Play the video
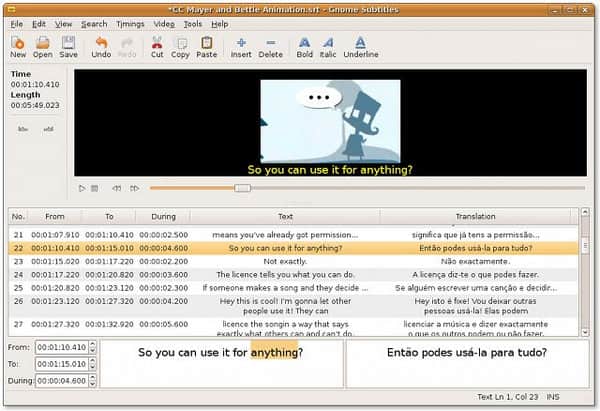 (82, 188)
